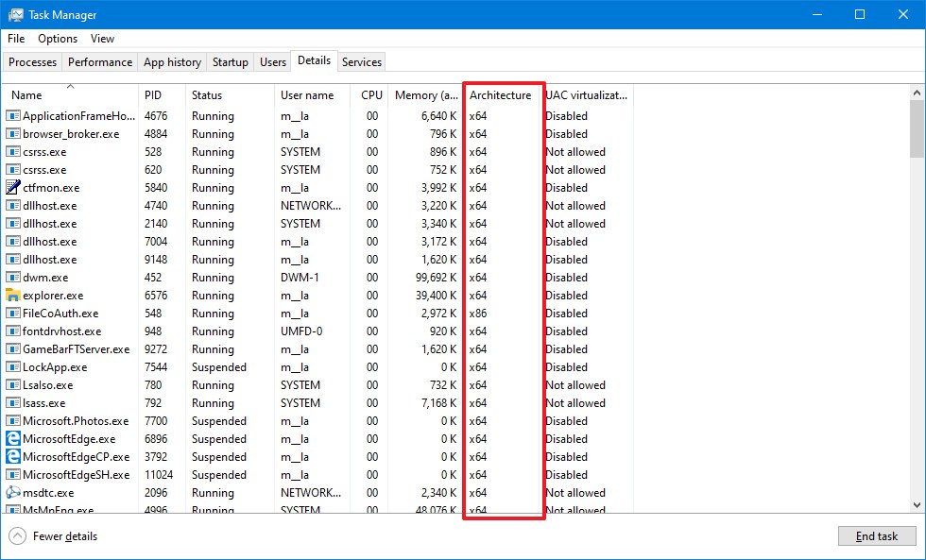Sort by the PID column header

tap(162, 95)
